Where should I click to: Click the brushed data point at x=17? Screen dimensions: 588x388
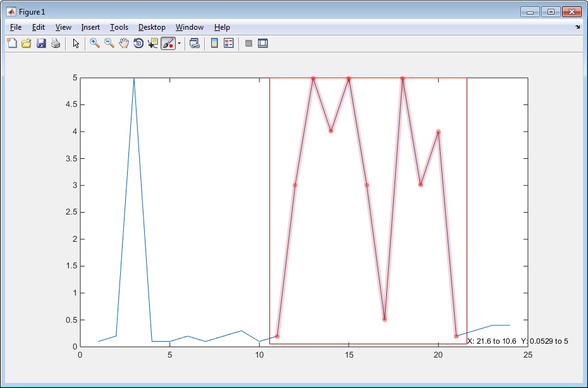click(384, 320)
